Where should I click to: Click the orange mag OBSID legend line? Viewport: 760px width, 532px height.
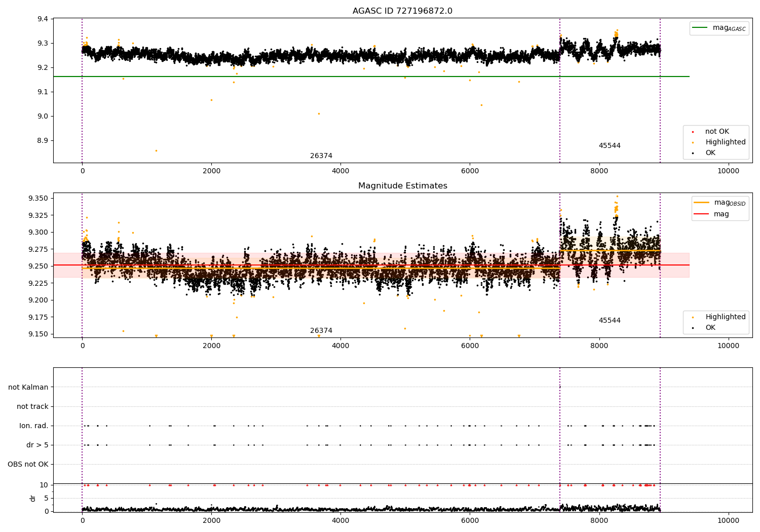702,203
